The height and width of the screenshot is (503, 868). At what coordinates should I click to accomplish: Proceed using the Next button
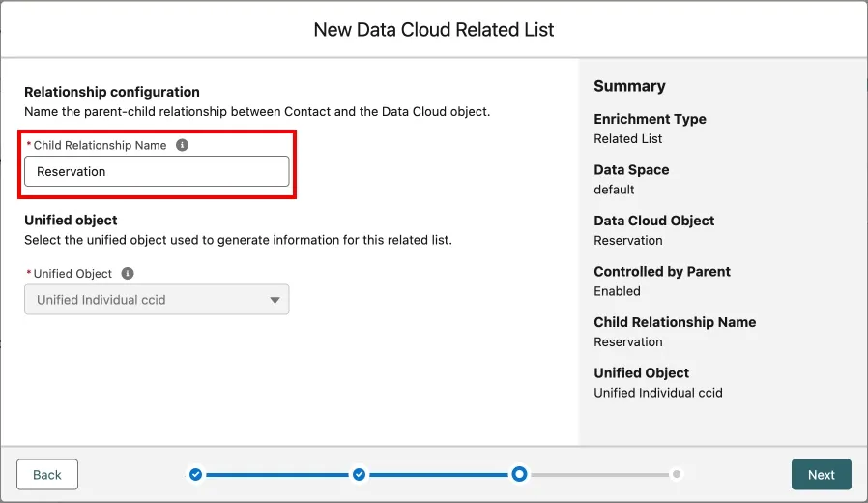coord(821,474)
